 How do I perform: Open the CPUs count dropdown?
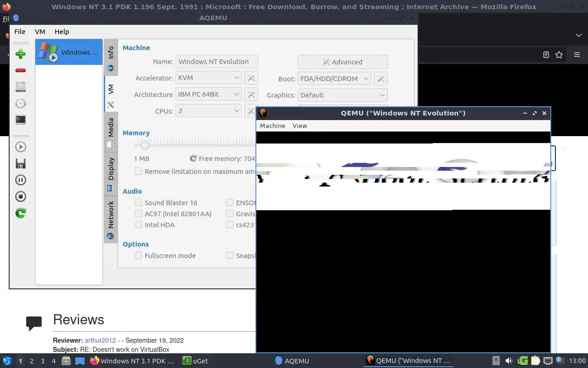(x=209, y=111)
